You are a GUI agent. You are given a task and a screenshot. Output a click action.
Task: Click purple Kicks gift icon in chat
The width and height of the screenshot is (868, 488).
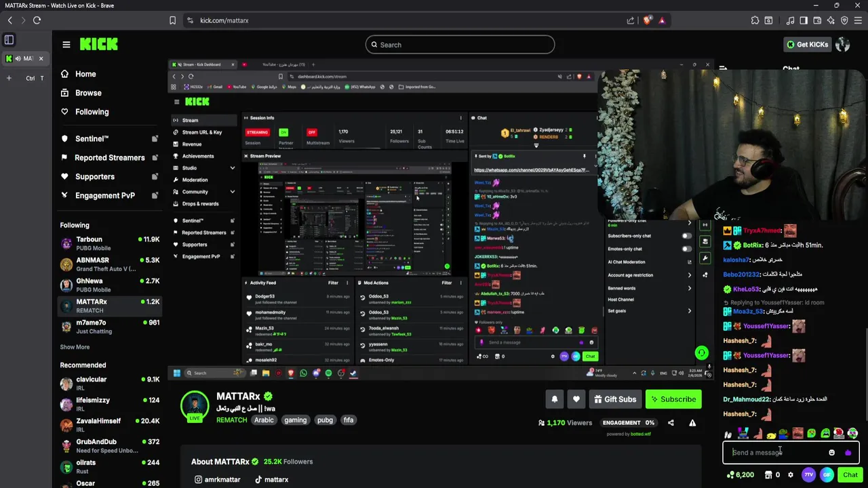(x=848, y=453)
